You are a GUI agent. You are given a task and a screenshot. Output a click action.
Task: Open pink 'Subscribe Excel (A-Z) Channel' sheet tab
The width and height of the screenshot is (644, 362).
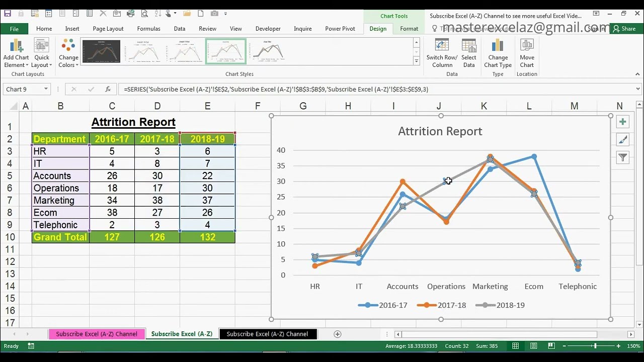pyautogui.click(x=97, y=334)
